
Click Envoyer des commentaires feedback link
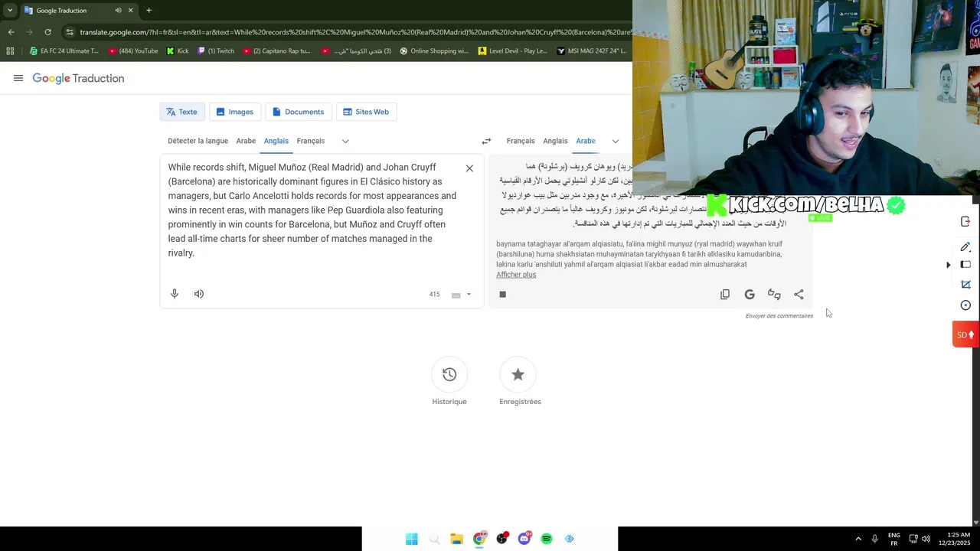(779, 316)
